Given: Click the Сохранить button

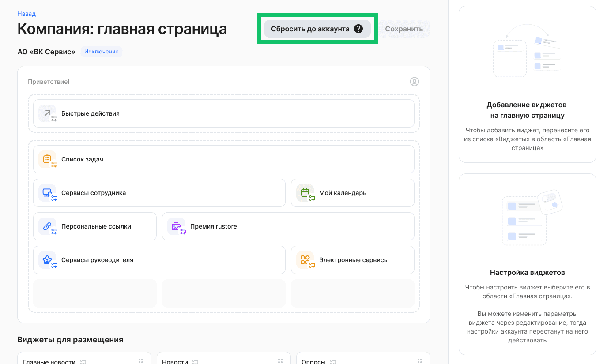Looking at the screenshot, I should coord(404,28).
